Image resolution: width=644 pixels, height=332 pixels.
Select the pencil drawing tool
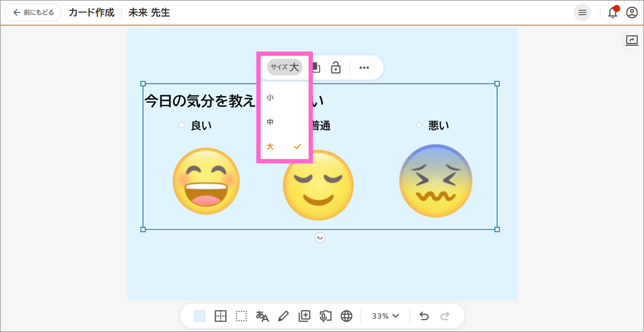283,316
